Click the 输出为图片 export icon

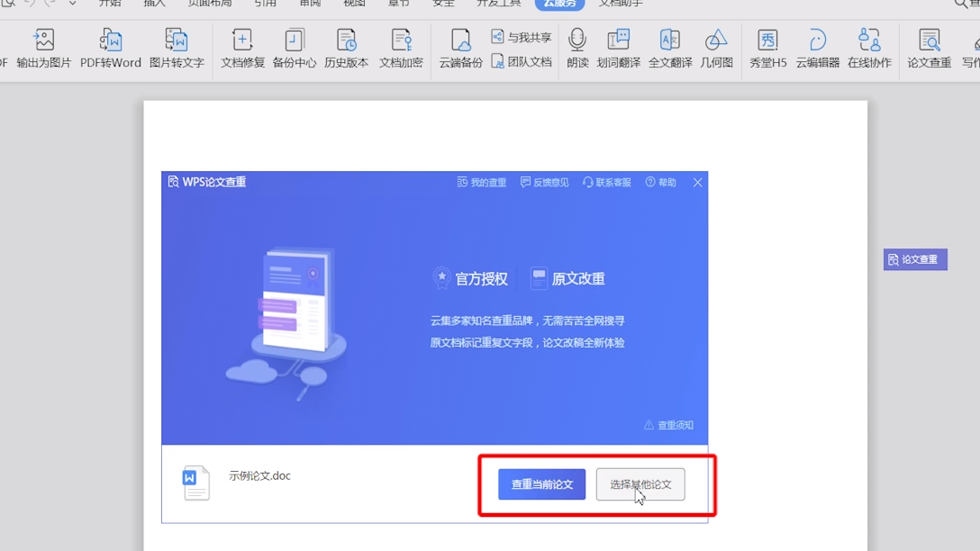coord(44,48)
